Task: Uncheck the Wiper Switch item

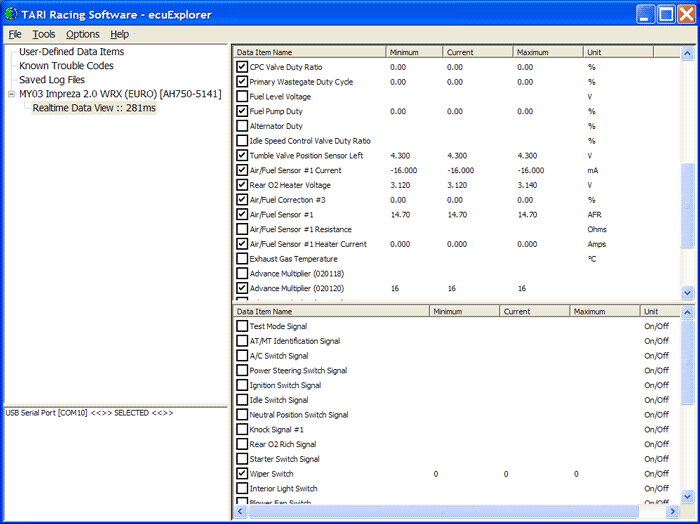Action: pyautogui.click(x=242, y=474)
